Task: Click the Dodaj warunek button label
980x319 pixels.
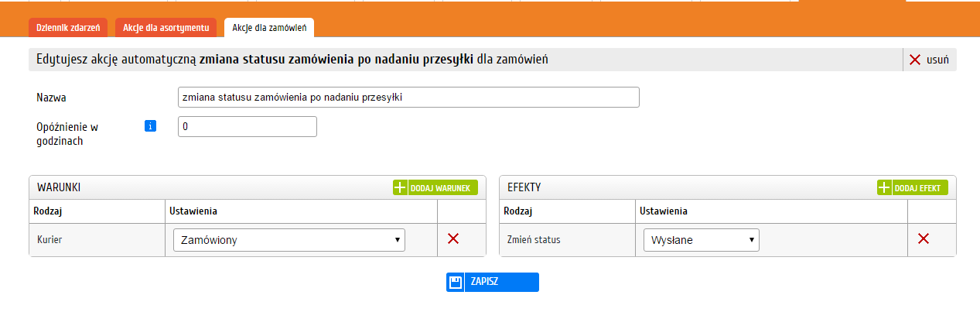Action: pyautogui.click(x=440, y=188)
